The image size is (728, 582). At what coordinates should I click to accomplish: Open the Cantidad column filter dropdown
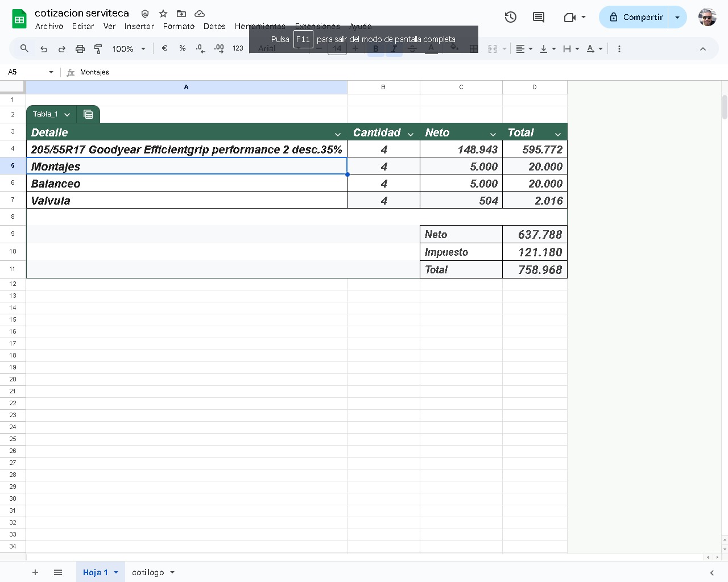[411, 134]
